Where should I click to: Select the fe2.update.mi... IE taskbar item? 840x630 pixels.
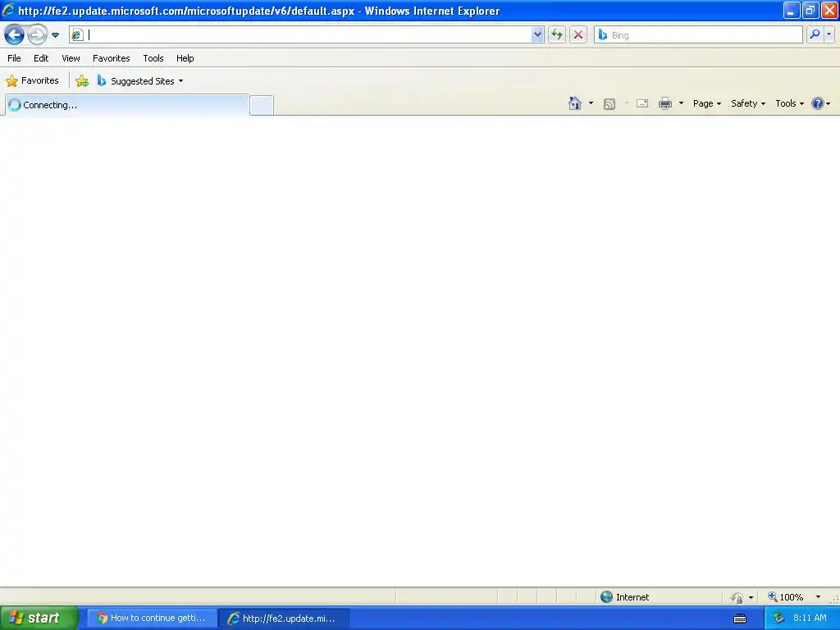284,619
